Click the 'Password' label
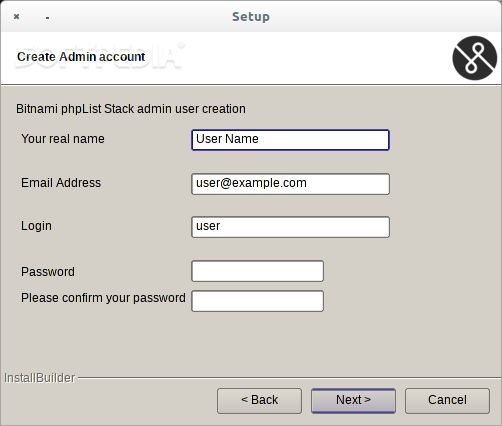The height and width of the screenshot is (426, 502). tap(48, 272)
